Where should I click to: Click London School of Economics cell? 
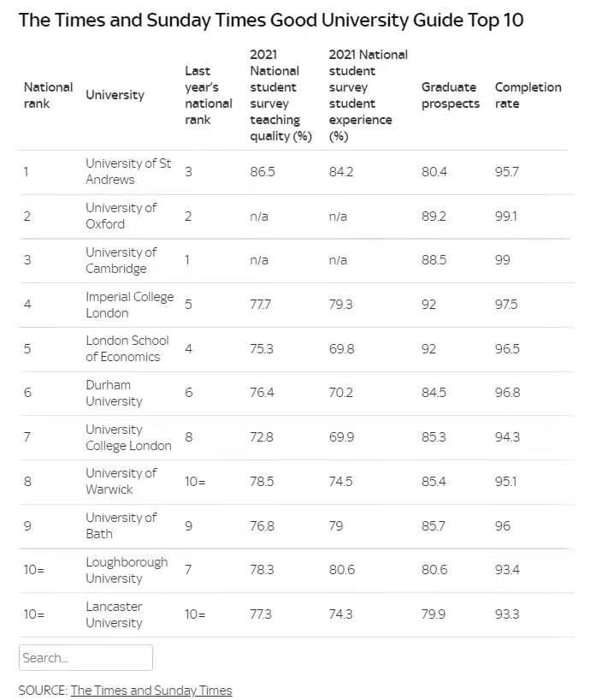point(127,348)
